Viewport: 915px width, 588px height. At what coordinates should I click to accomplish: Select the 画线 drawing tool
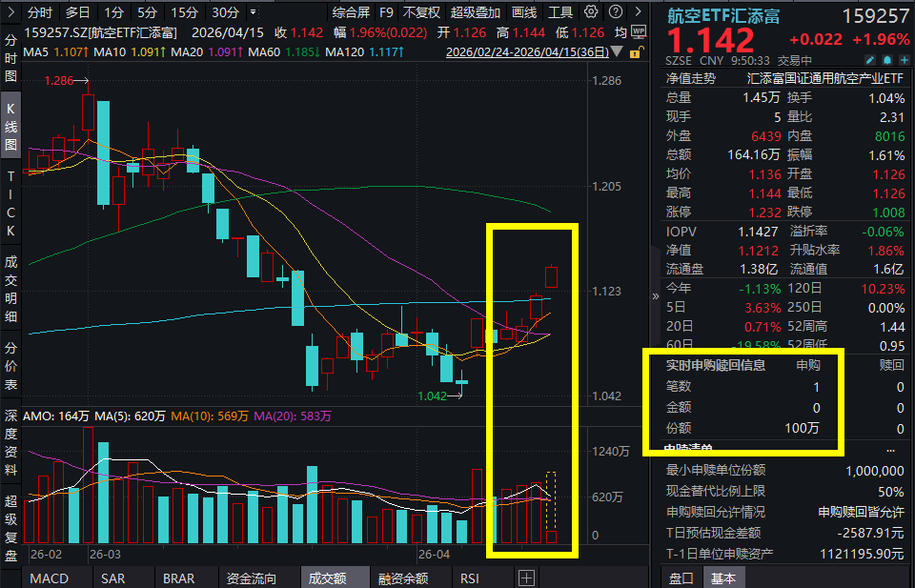coord(523,12)
